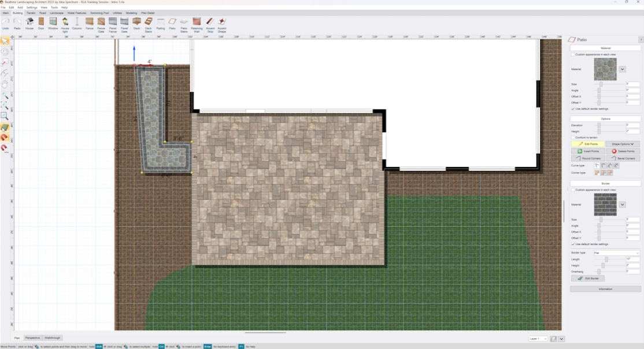This screenshot has width=644, height=349.
Task: Open the Settings menu
Action: click(32, 8)
